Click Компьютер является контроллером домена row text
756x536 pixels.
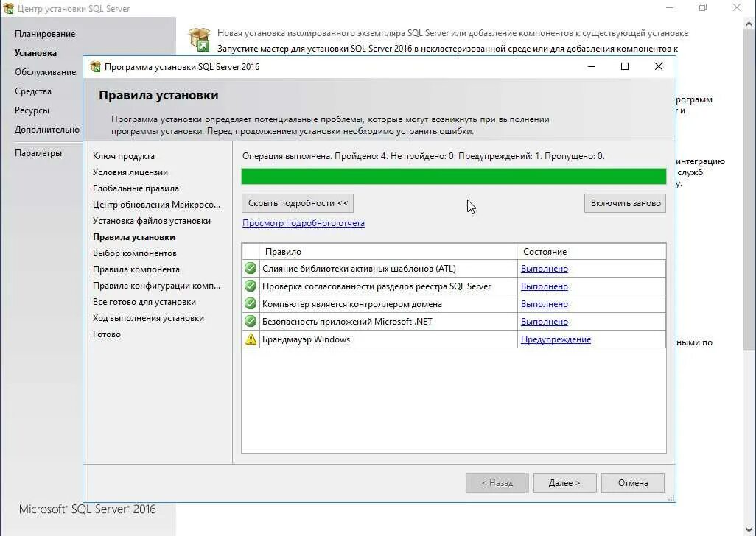[352, 304]
